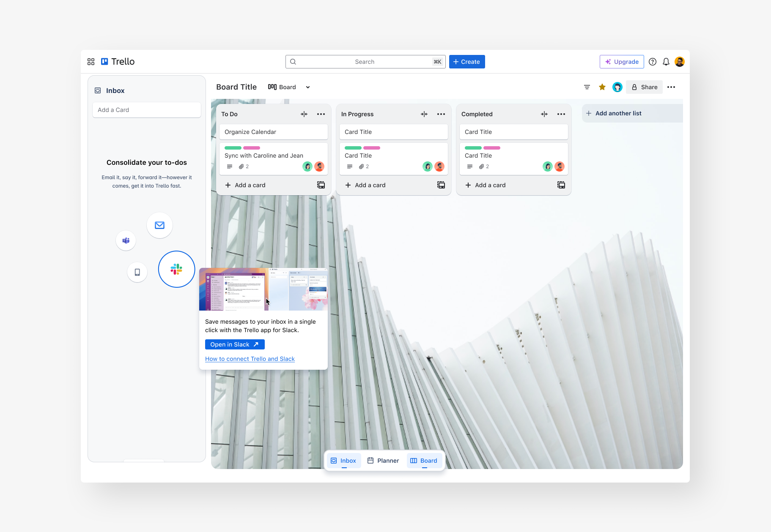
Task: Collapse the In Progress list
Action: pyautogui.click(x=424, y=114)
